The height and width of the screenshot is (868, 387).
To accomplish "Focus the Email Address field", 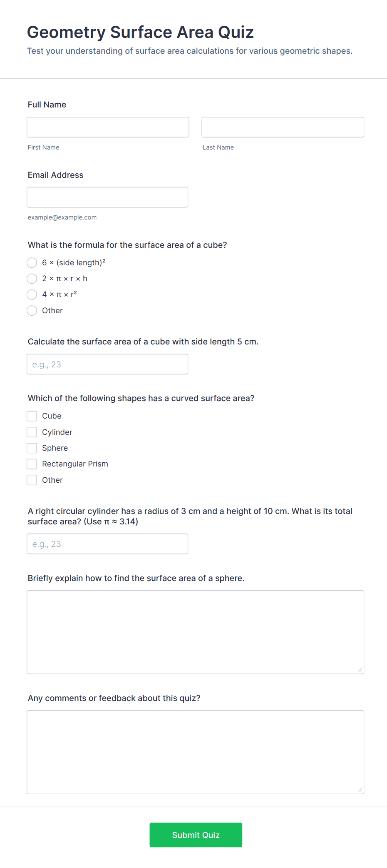I will (107, 197).
